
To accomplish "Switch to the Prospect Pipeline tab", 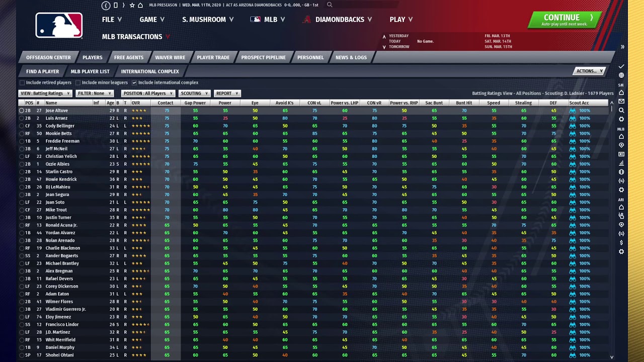I will coord(263,57).
